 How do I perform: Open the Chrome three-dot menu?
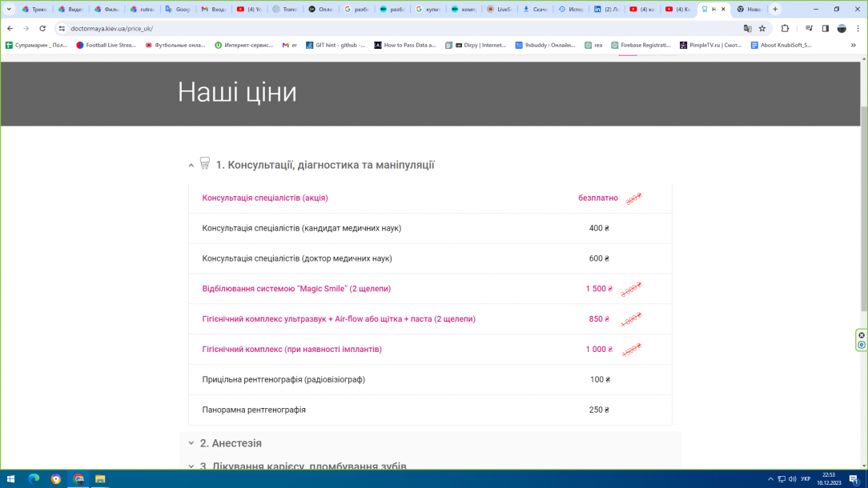tap(858, 28)
